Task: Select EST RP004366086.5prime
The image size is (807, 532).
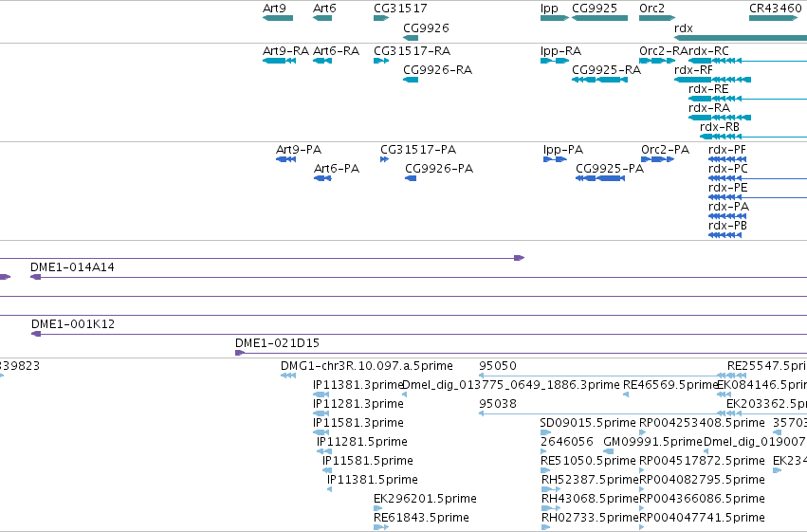Action: point(642,508)
